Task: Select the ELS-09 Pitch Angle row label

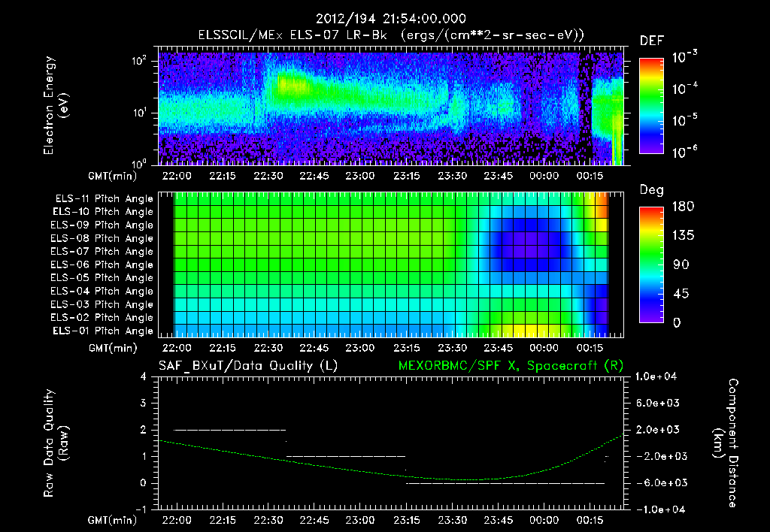Action: [102, 225]
